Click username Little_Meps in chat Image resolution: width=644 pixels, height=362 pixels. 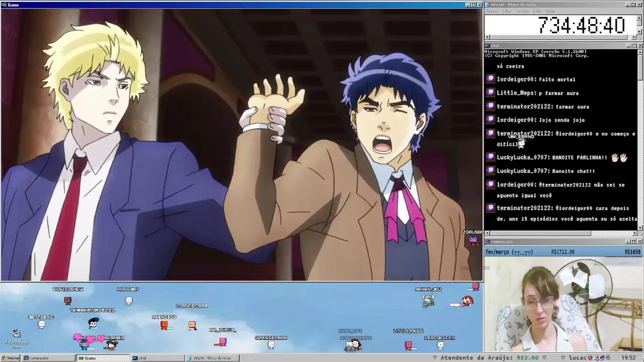tap(516, 93)
